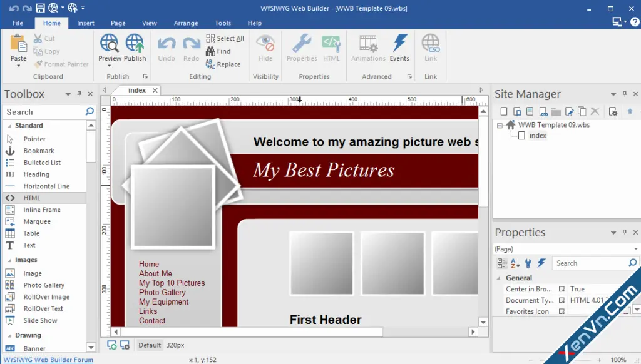Viewport: 641px width, 364px height.
Task: Click the Publish globe icon in title bar
Action: pos(73,8)
